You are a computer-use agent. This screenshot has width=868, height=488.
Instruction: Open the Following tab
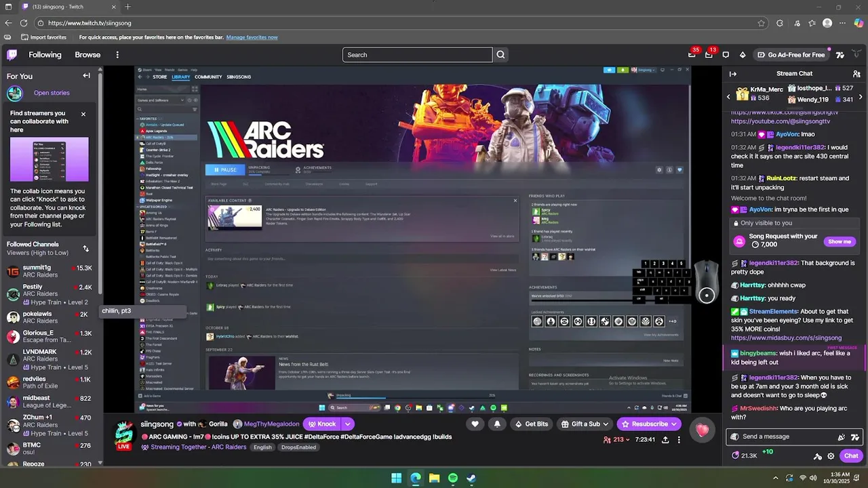(x=45, y=55)
